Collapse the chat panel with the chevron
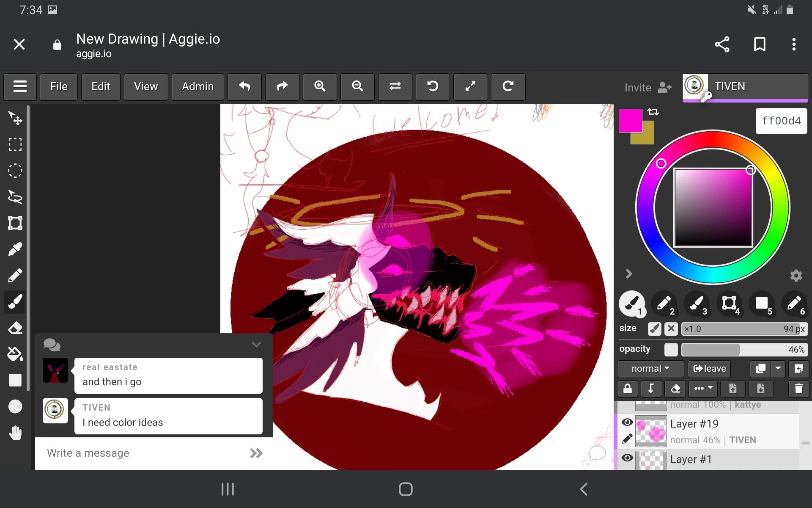Screen dimensions: 812x508 click(256, 344)
